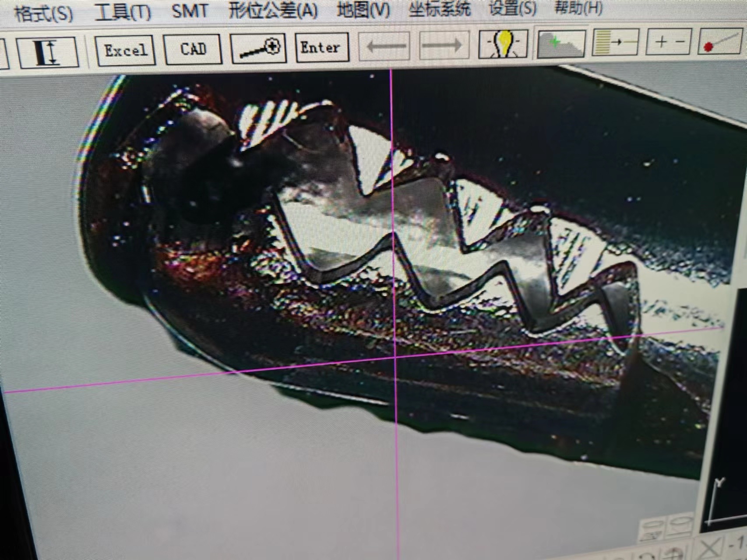
Task: Open the 地图(V) menu
Action: (363, 10)
